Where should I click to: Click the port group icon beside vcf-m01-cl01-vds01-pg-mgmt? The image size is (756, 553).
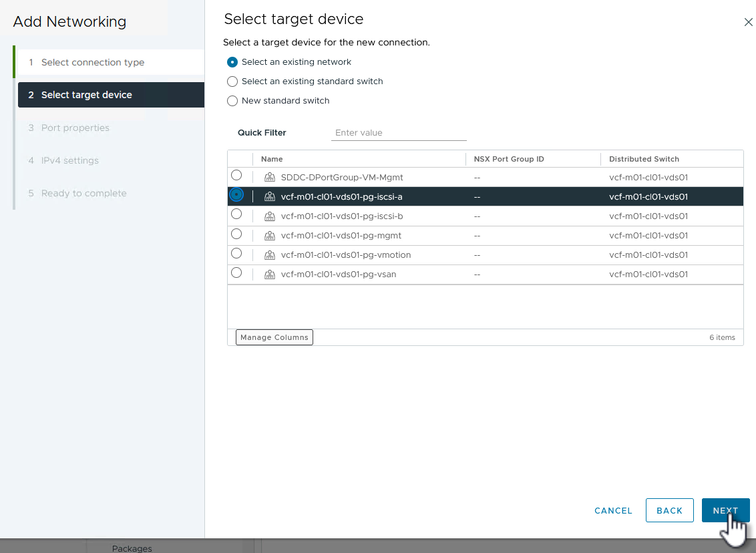coord(270,236)
